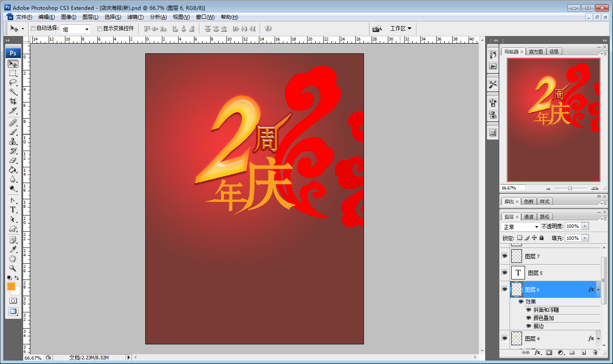Open the 工作区 workspace dropdown

pos(401,29)
